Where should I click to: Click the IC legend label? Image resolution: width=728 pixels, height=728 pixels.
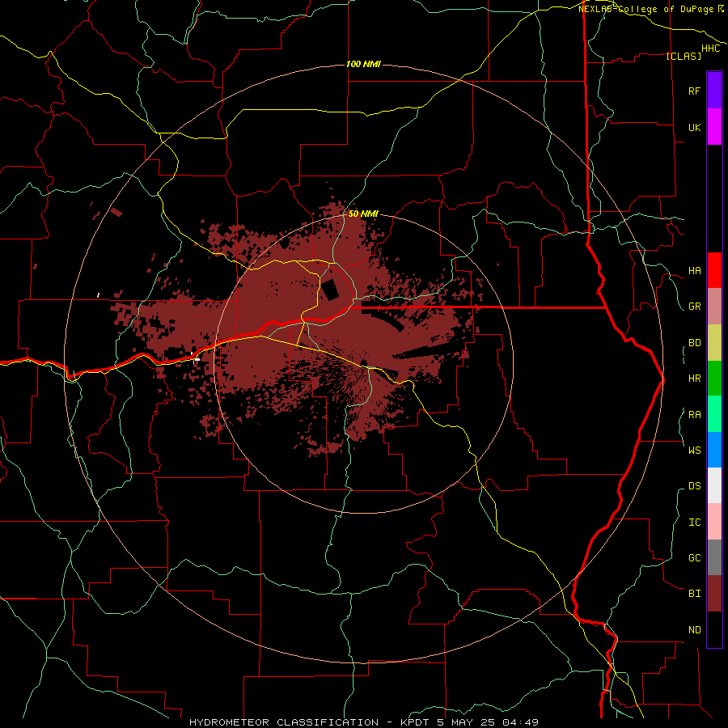694,523
